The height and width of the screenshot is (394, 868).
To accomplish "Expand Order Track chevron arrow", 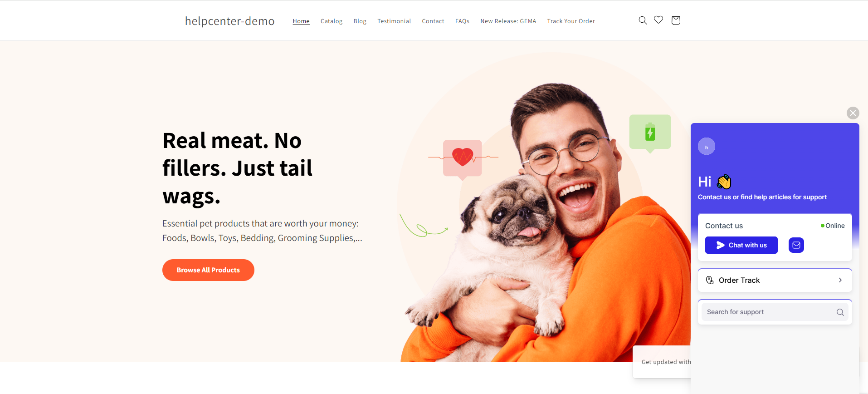I will point(840,280).
